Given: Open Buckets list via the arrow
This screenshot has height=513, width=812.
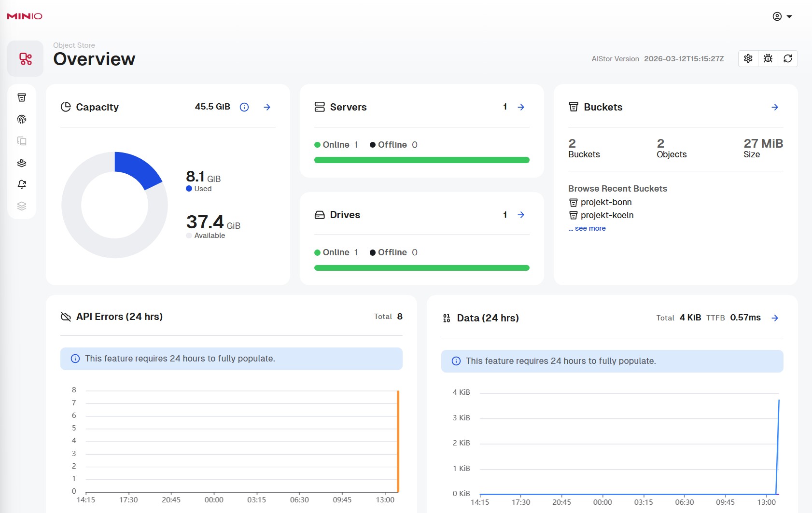Looking at the screenshot, I should 774,107.
